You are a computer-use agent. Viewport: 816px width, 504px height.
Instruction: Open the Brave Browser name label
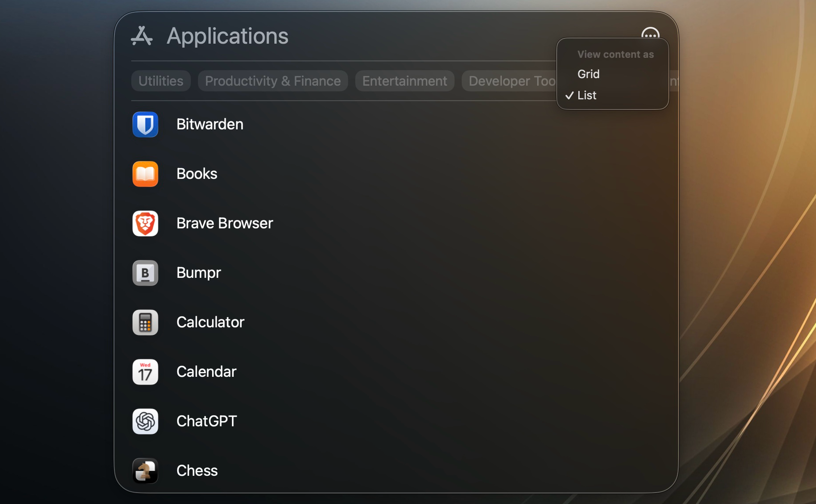click(225, 224)
